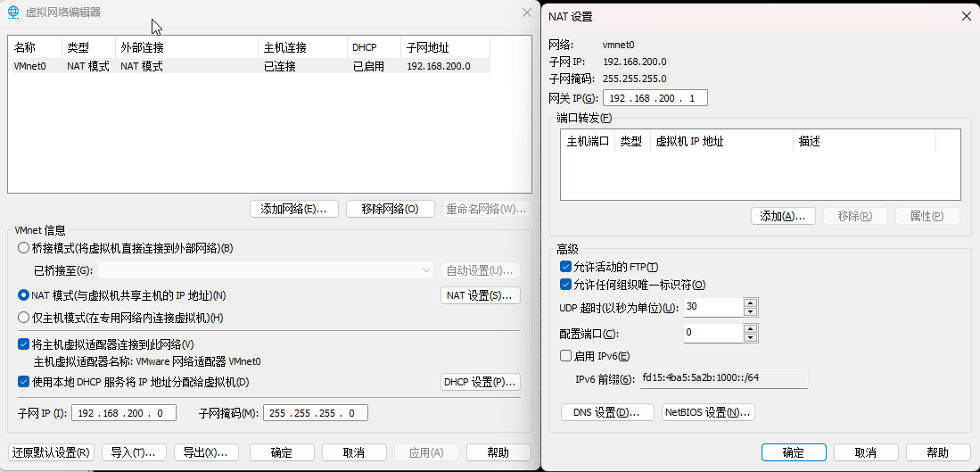Click 主机端口 column header in port forwarding

click(x=589, y=141)
